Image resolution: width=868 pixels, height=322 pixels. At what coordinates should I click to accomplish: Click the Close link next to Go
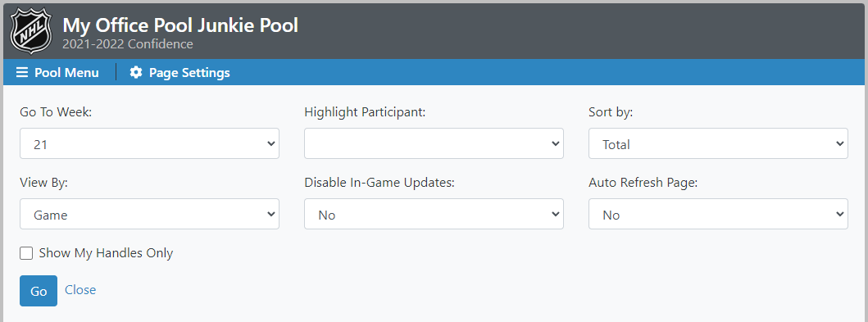click(80, 290)
